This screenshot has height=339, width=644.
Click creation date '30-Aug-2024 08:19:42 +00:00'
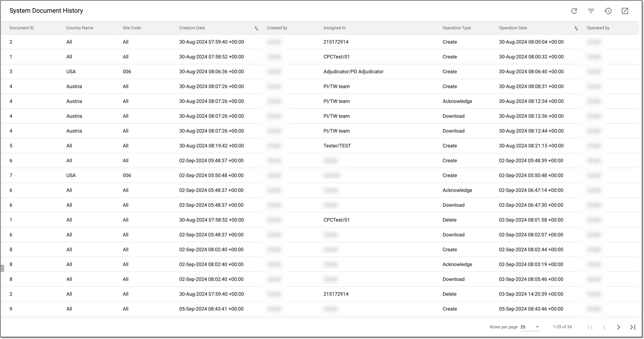coord(211,146)
